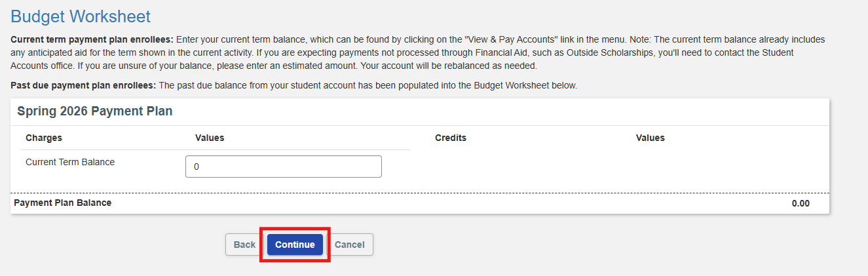Go back with the Back button
The height and width of the screenshot is (276, 868).
(244, 245)
